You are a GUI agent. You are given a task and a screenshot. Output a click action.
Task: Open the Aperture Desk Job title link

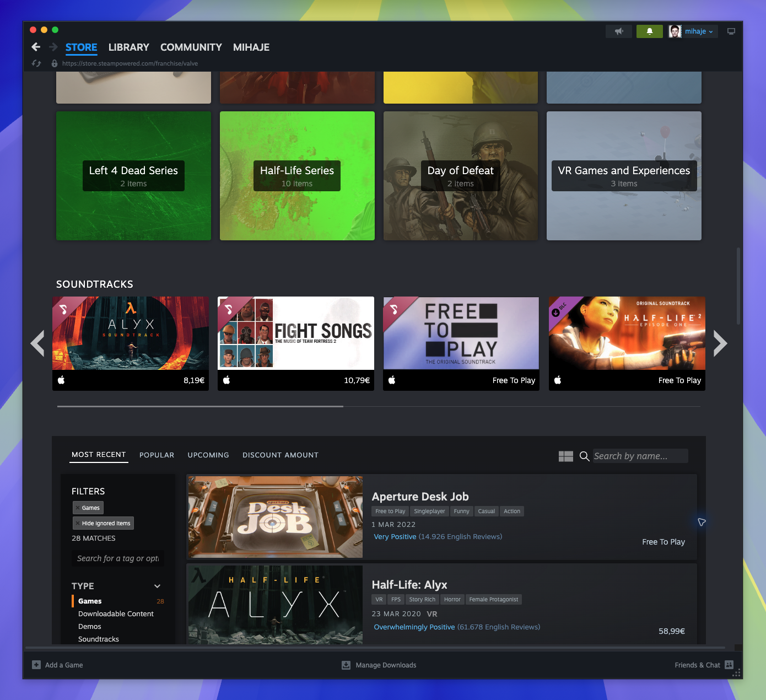(x=420, y=497)
